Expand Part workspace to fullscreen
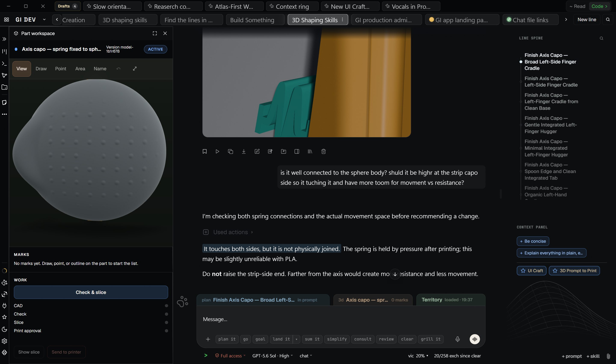 [x=155, y=33]
